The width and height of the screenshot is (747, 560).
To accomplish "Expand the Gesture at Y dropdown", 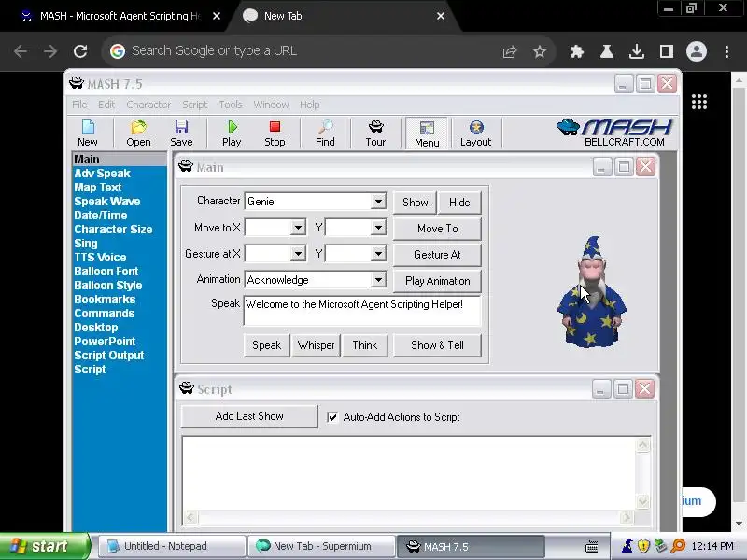I will [378, 254].
